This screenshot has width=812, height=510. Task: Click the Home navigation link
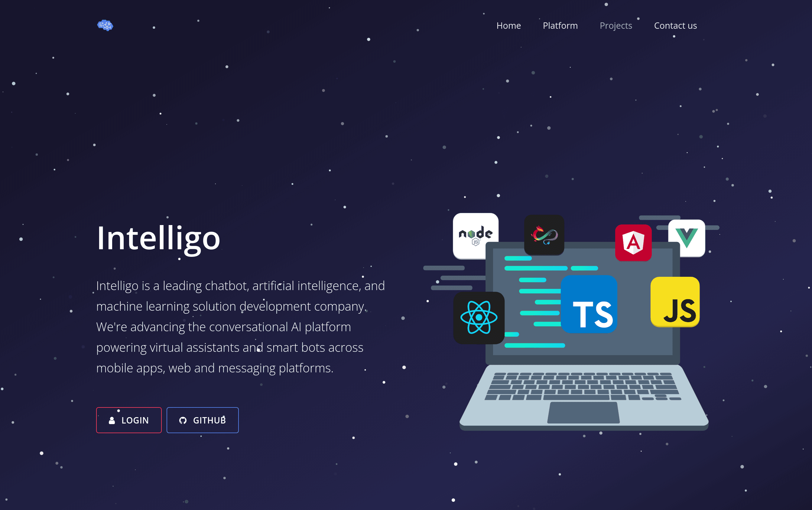[508, 26]
